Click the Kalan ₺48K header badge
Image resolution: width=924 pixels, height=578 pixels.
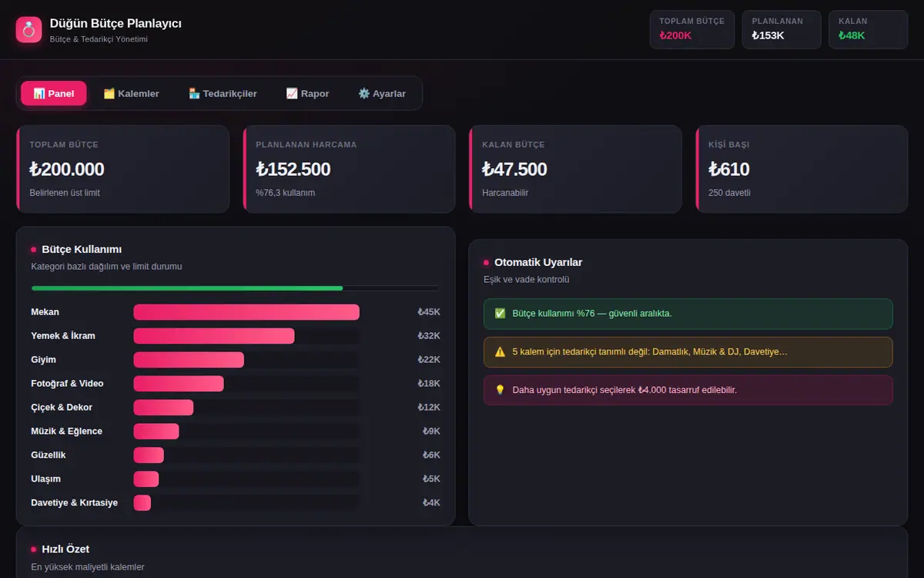869,29
